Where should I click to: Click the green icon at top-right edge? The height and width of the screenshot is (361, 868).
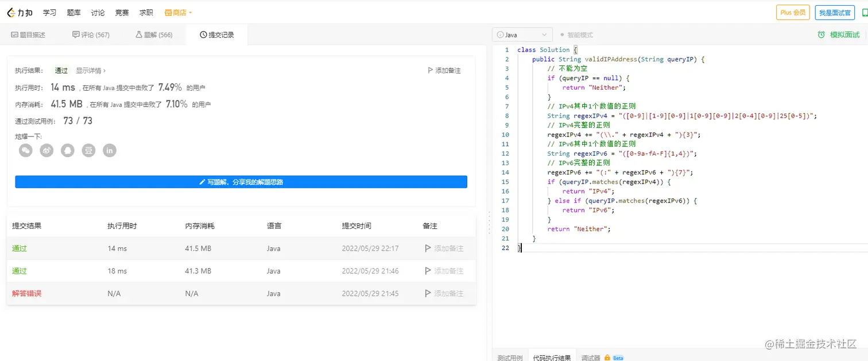pyautogui.click(x=865, y=12)
